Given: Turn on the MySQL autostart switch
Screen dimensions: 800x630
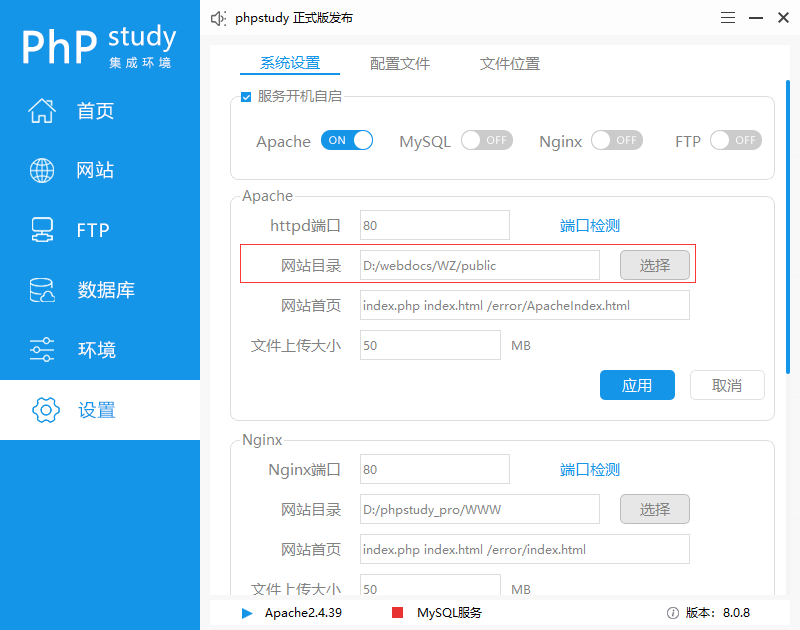Looking at the screenshot, I should pyautogui.click(x=487, y=140).
